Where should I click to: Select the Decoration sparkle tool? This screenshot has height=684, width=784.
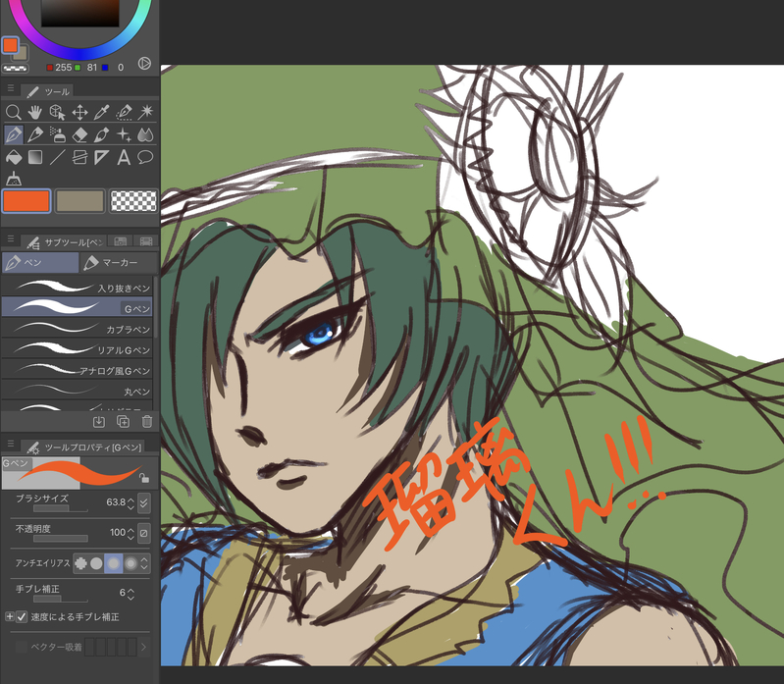tap(124, 134)
